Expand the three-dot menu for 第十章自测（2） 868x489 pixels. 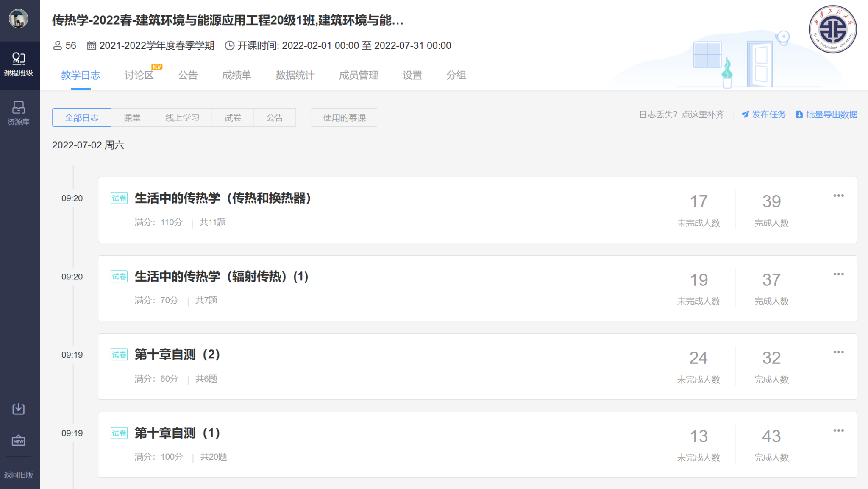(x=838, y=352)
